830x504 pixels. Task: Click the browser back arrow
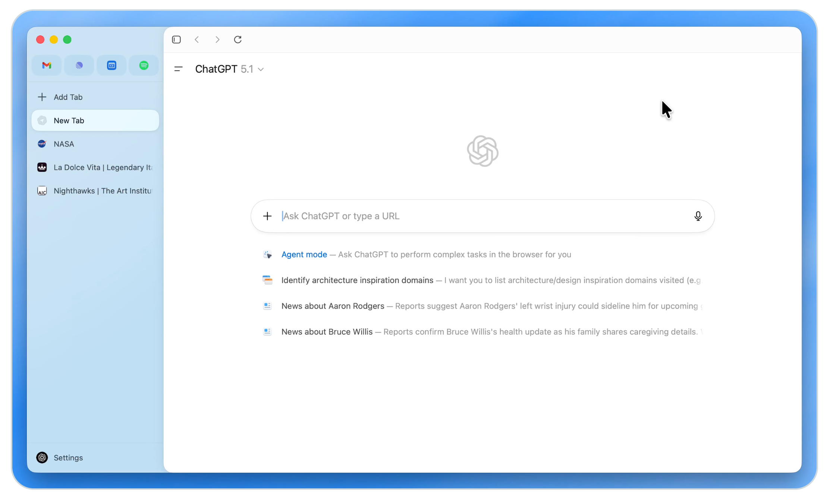click(x=197, y=40)
